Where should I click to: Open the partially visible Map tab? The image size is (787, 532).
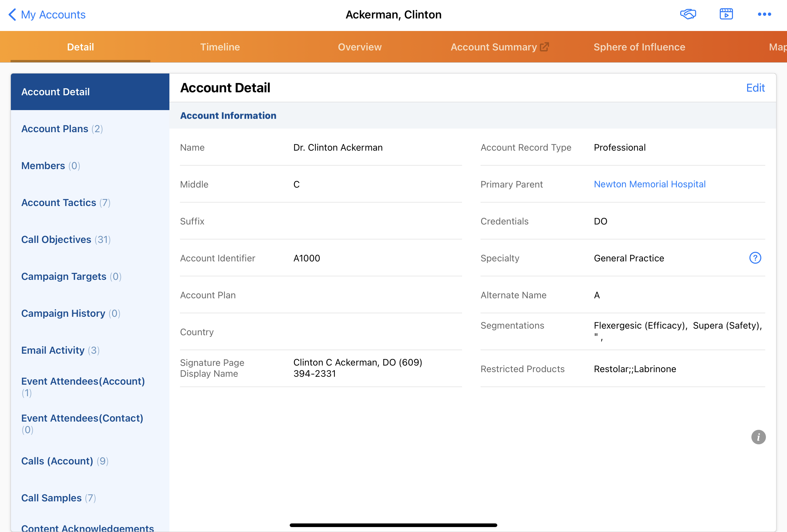(777, 47)
